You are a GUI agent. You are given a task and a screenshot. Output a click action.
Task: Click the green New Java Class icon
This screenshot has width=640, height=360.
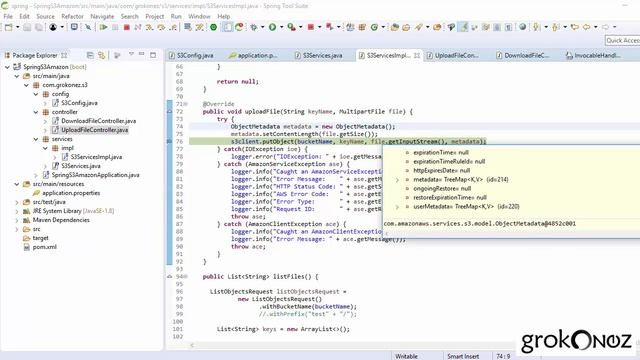[x=374, y=27]
